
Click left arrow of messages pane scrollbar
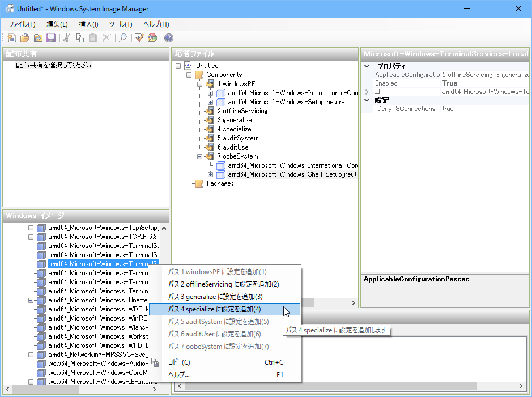pyautogui.click(x=180, y=386)
